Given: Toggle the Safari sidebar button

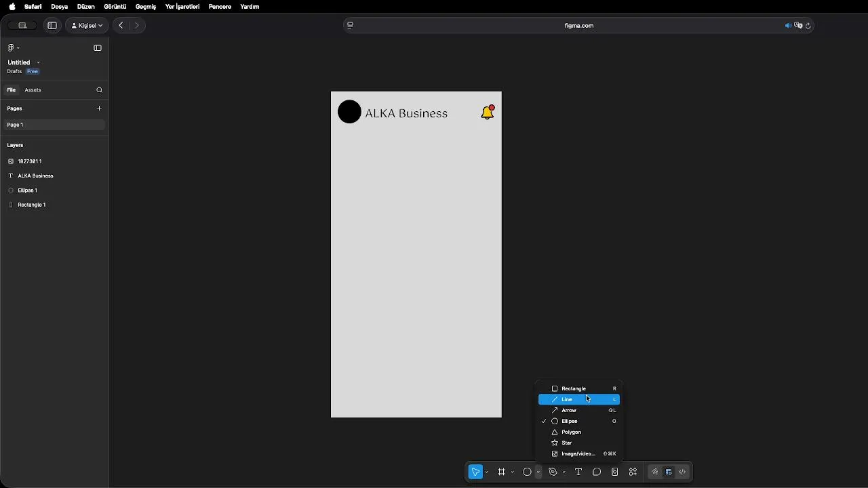Looking at the screenshot, I should pyautogui.click(x=52, y=25).
